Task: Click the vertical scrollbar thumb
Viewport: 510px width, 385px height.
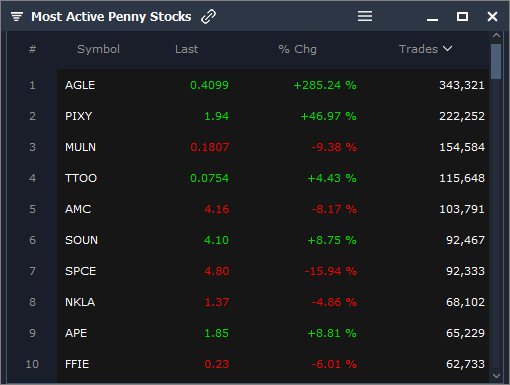Action: click(496, 61)
